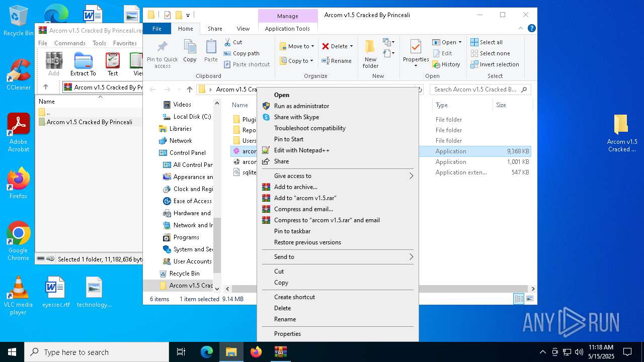This screenshot has width=644, height=362.
Task: Switch to large icons view button
Action: pos(529,299)
